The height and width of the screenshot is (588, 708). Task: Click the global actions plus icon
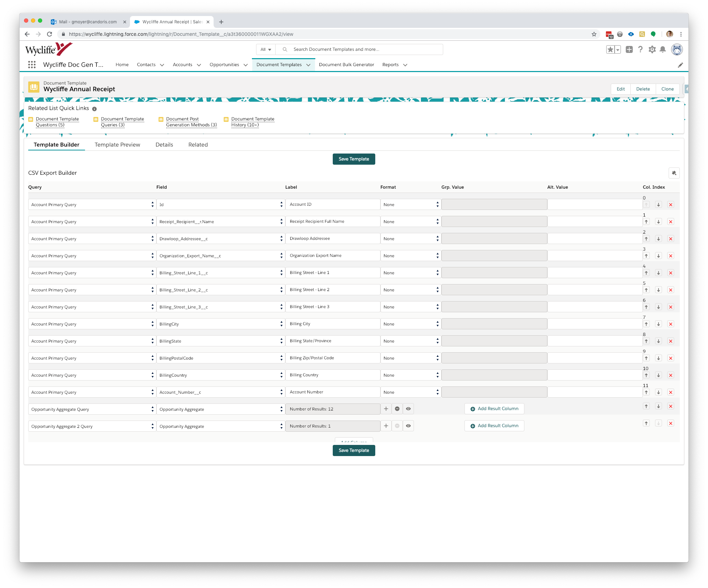[629, 49]
